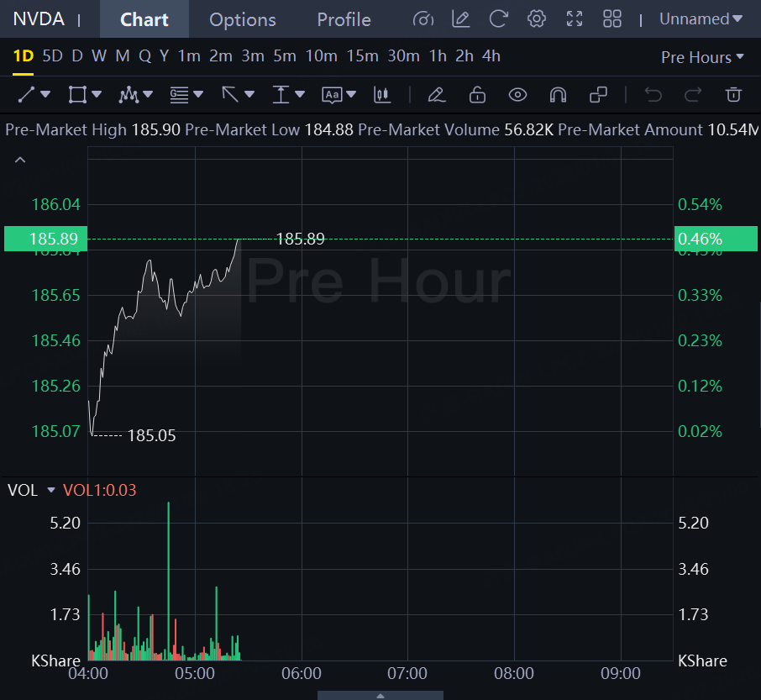Expand the measure tool options arrow
This screenshot has width=761, height=700.
[300, 94]
